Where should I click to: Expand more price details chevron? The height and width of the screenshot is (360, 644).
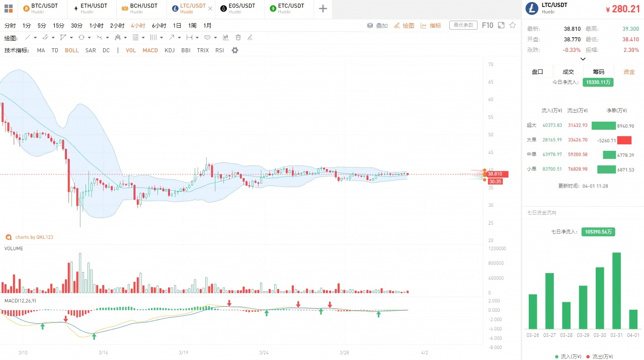pyautogui.click(x=583, y=59)
